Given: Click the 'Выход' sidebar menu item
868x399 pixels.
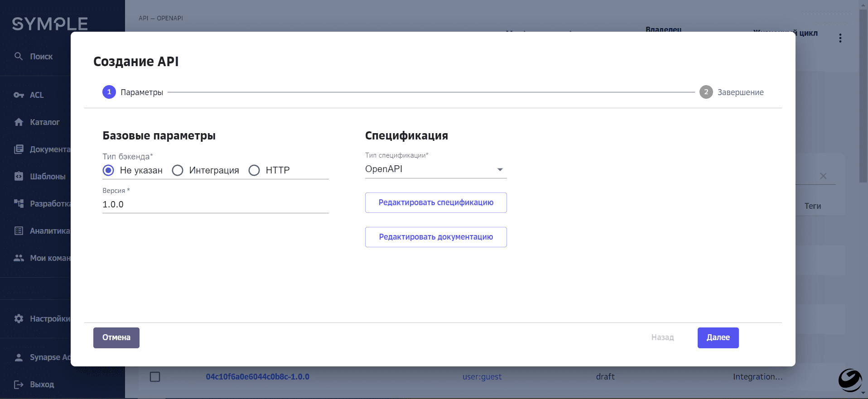Looking at the screenshot, I should 42,385.
